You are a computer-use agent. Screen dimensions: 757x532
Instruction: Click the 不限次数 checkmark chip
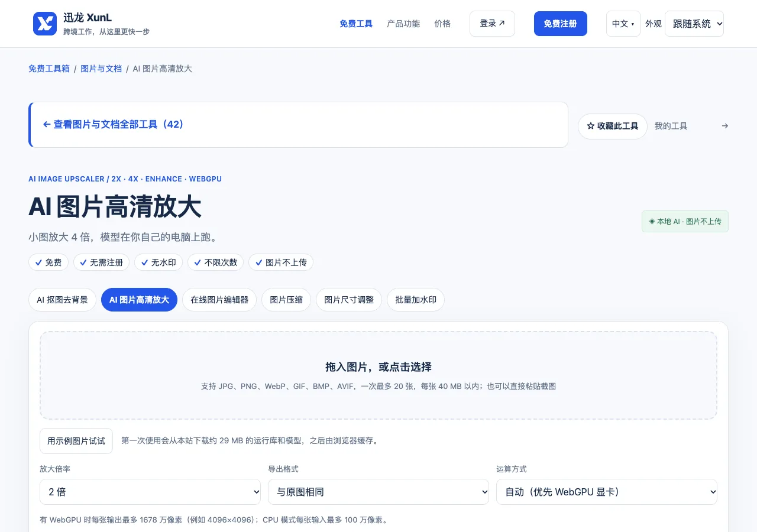[x=216, y=262]
